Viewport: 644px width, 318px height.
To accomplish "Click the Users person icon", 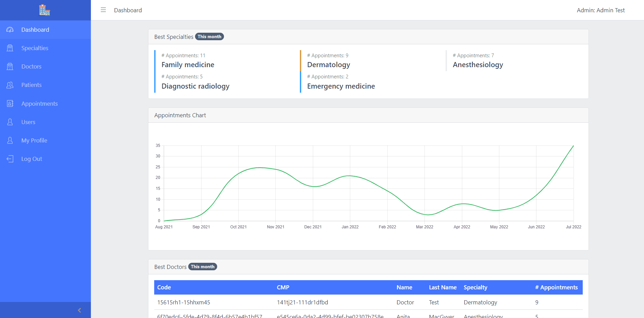I will (10, 122).
